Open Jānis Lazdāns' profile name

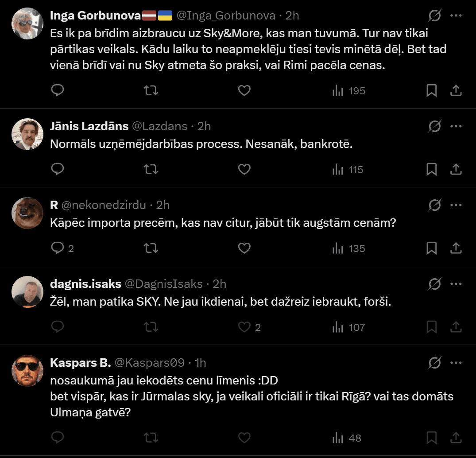point(89,126)
